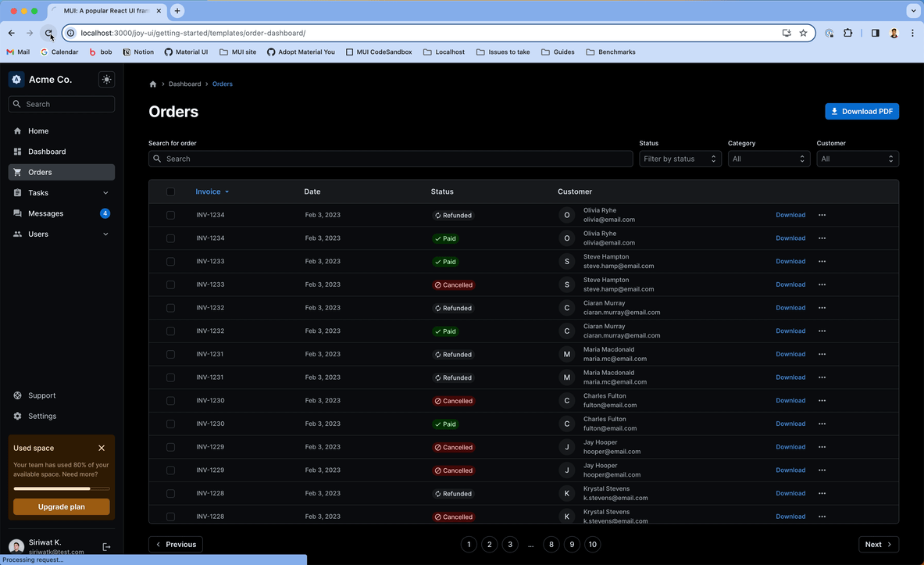
Task: Click the logout icon beside Siriwat K.
Action: coord(107,547)
